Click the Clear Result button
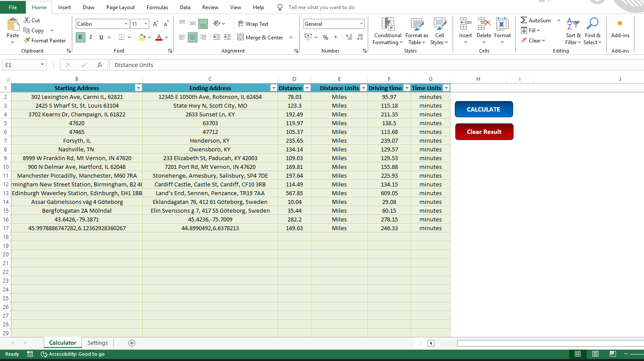 pyautogui.click(x=484, y=132)
